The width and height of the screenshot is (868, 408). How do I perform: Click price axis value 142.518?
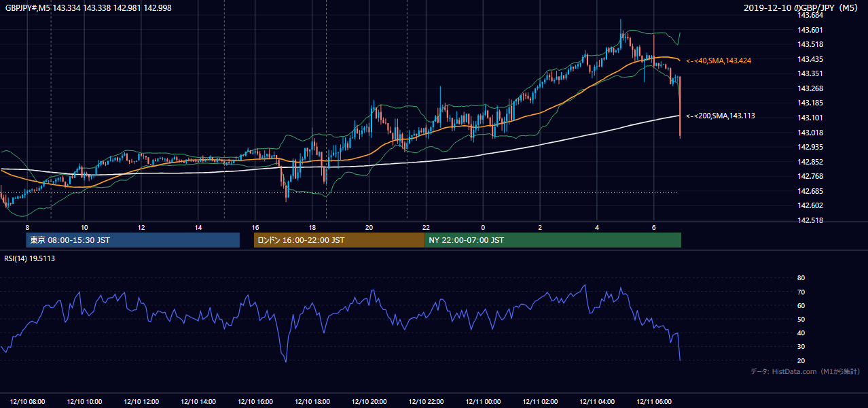coord(810,220)
